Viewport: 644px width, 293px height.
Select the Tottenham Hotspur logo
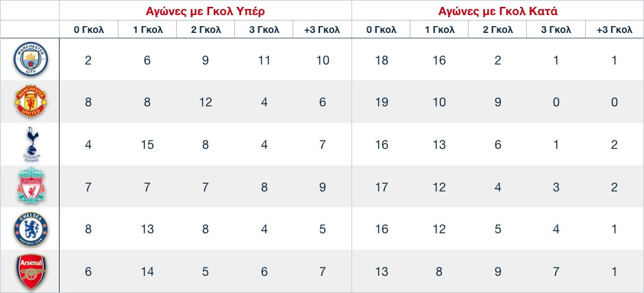point(29,144)
